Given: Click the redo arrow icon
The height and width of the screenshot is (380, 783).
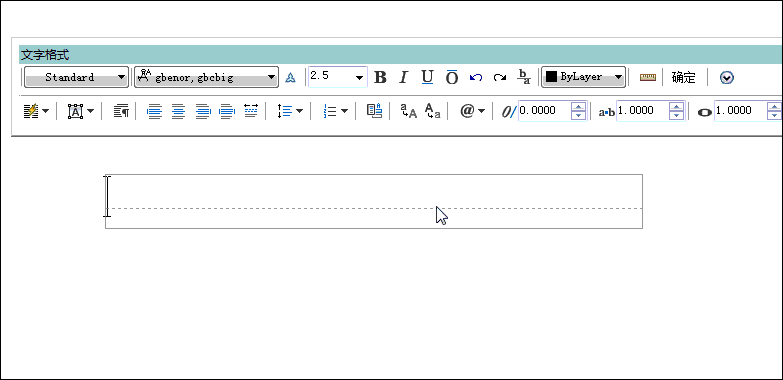Looking at the screenshot, I should click(499, 77).
